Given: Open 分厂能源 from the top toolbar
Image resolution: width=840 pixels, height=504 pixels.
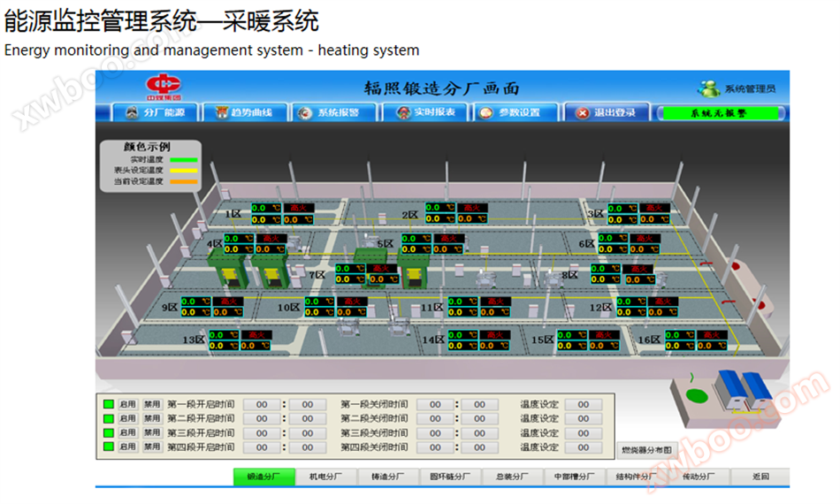Looking at the screenshot, I should point(156,112).
